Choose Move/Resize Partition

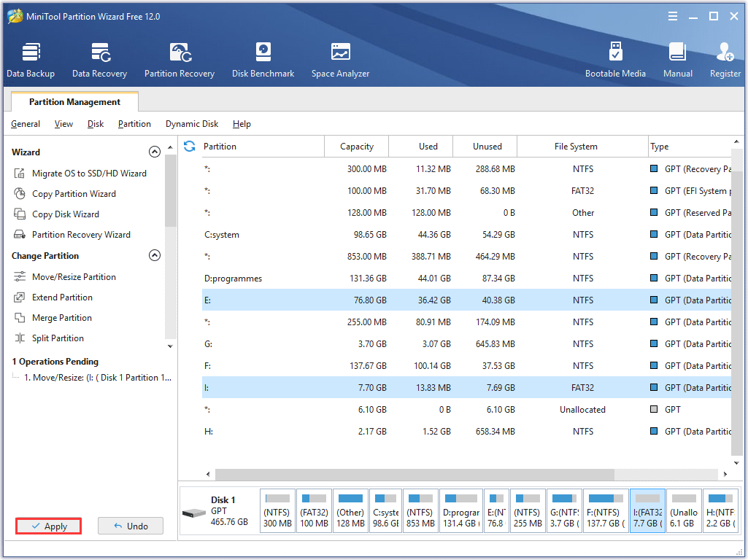point(64,277)
